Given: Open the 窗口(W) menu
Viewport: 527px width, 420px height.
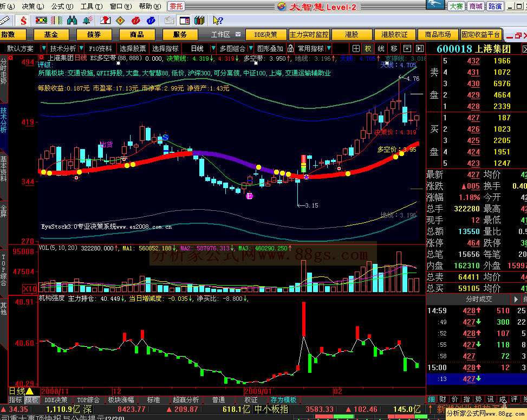Looking at the screenshot, I should (x=121, y=7).
